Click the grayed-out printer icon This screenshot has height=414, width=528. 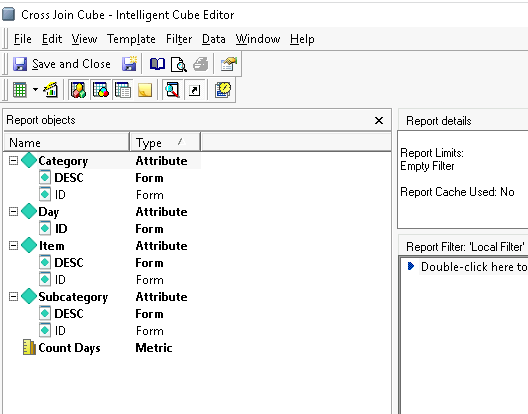point(201,64)
